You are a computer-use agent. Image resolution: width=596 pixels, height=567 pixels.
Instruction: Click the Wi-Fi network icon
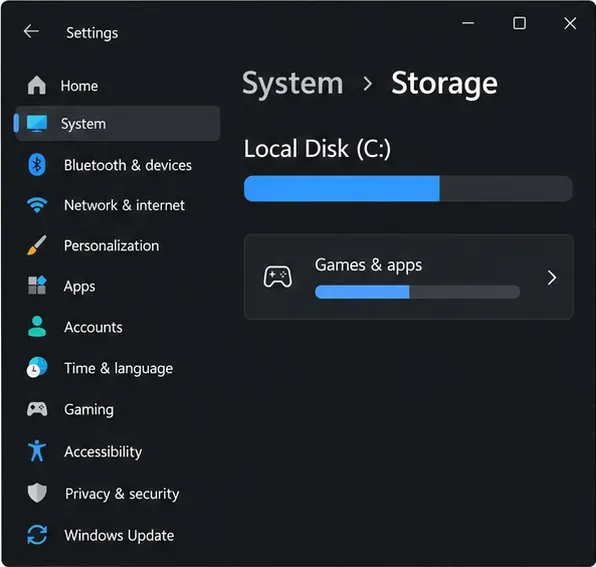(x=37, y=205)
